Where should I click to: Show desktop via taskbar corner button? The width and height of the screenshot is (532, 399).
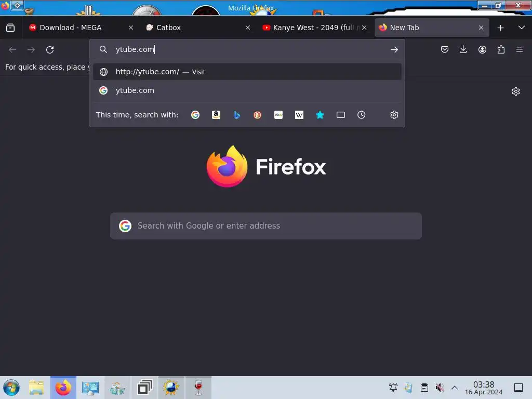click(518, 388)
